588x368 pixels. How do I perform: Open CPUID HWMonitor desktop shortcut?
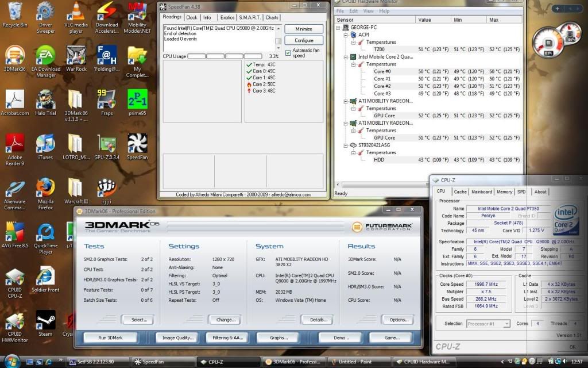tap(15, 327)
